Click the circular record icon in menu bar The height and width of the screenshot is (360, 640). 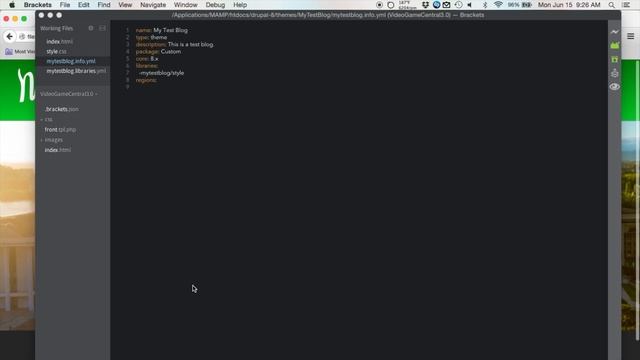[x=379, y=5]
